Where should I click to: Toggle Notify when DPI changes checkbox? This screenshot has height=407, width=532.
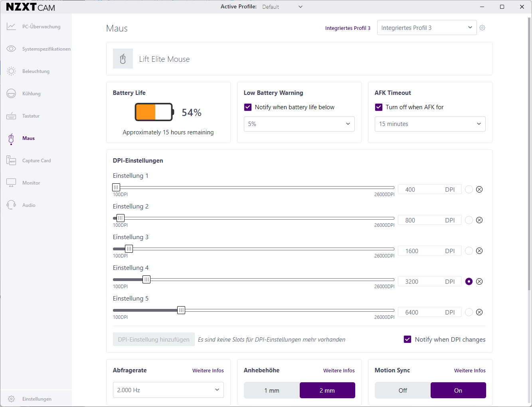[x=407, y=339]
